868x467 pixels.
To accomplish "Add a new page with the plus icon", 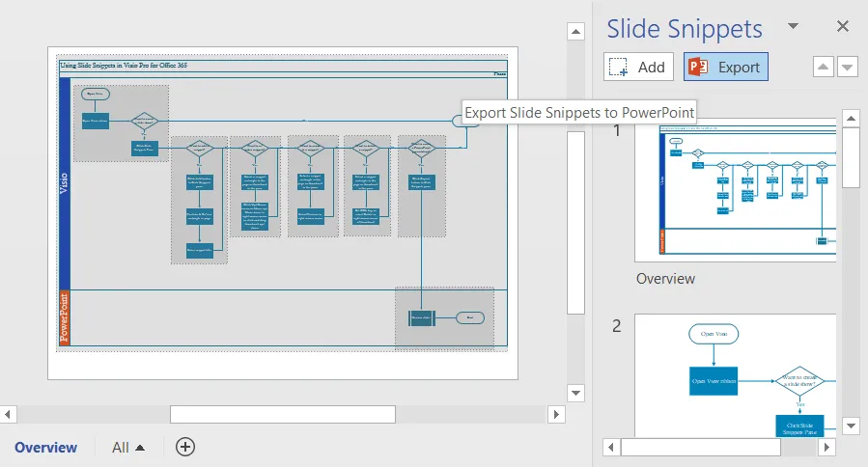I will [185, 447].
